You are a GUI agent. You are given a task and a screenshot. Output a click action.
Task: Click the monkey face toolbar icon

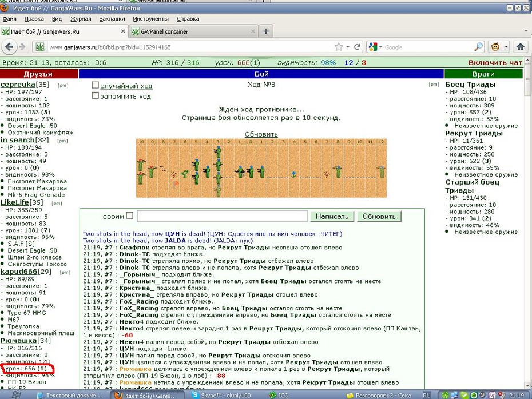495,47
